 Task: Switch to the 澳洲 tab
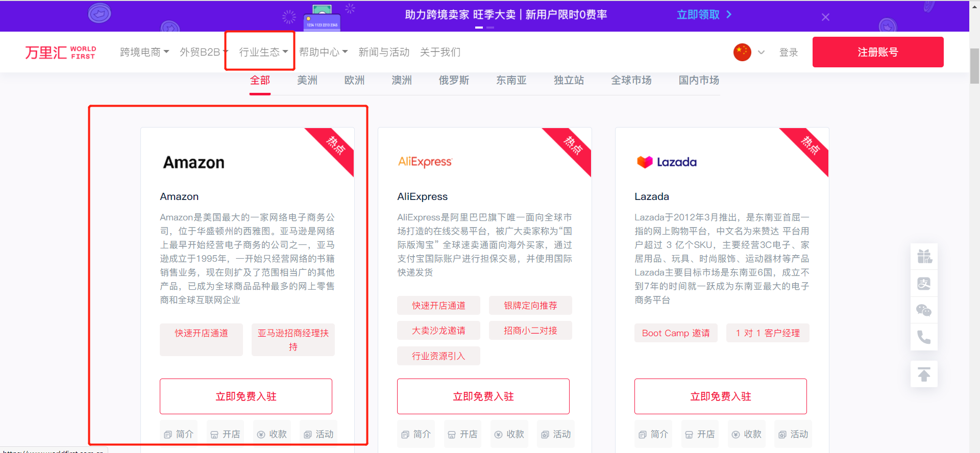pyautogui.click(x=402, y=80)
